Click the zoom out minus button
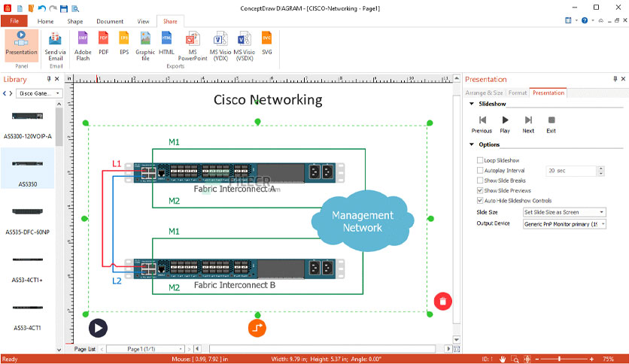Screen dimensions: 629x364 (x=537, y=359)
